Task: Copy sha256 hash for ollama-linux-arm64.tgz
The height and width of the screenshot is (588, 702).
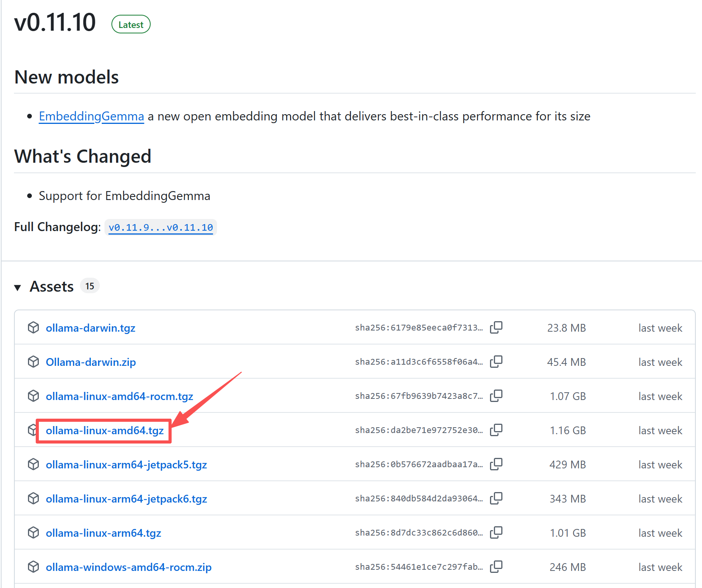Action: pos(496,532)
